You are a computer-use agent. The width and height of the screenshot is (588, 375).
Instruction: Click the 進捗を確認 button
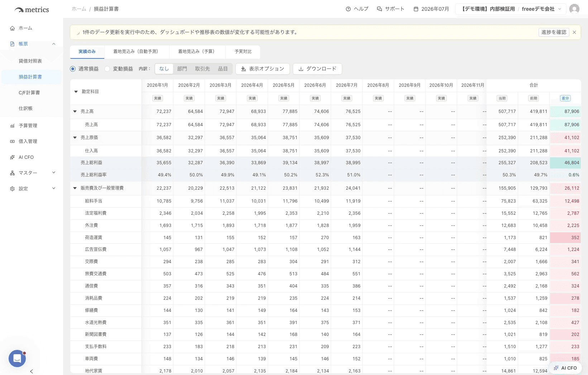[x=554, y=32]
